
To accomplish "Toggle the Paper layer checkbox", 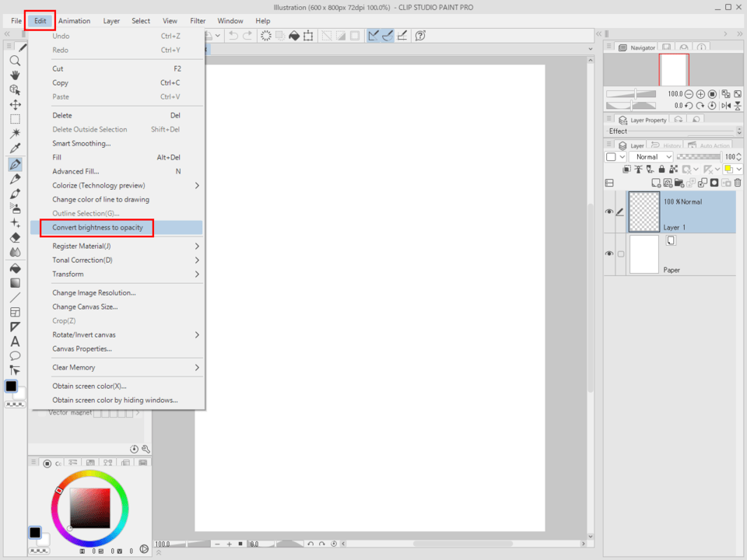I will point(621,254).
